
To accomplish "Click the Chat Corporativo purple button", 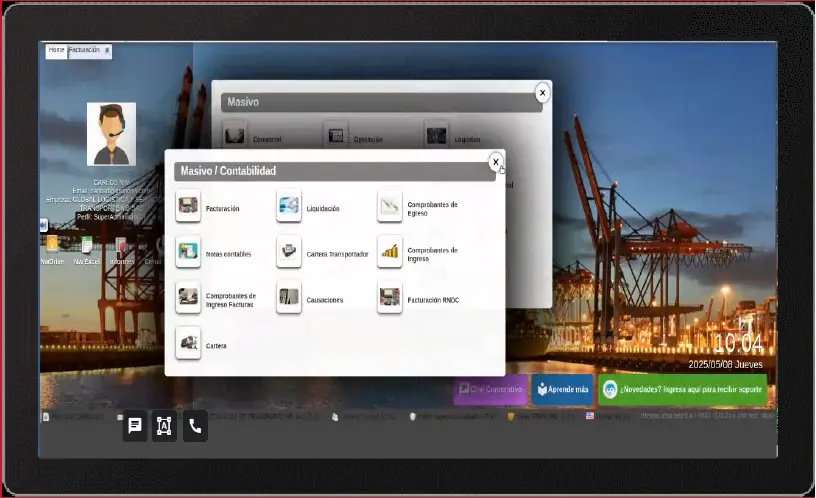I will (x=490, y=389).
